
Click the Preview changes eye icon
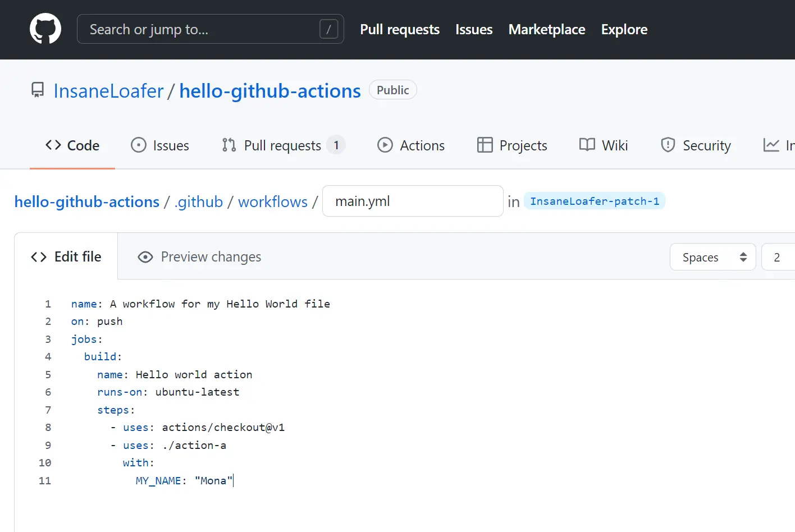pyautogui.click(x=145, y=257)
